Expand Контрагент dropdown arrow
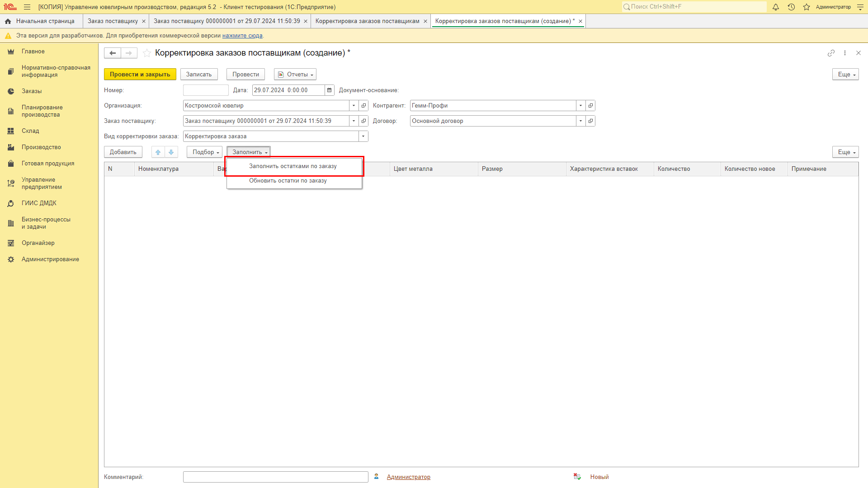Viewport: 868px width, 488px height. point(581,106)
